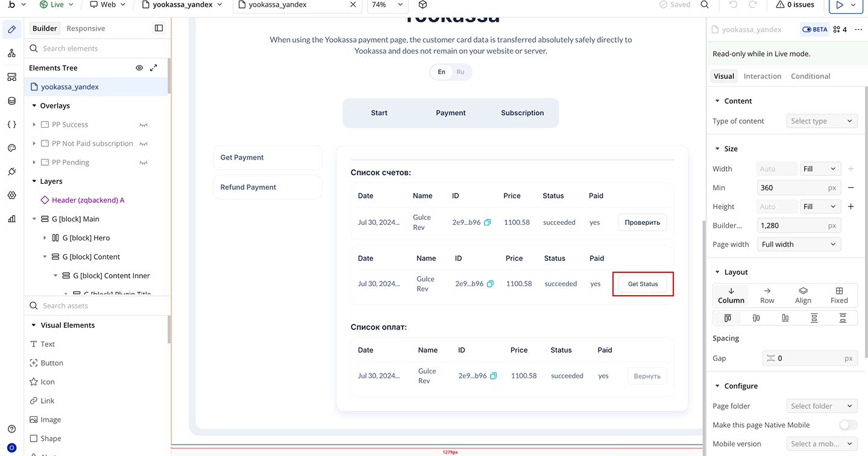Click the search magnifier icon in top bar
868x456 pixels.
pyautogui.click(x=705, y=5)
